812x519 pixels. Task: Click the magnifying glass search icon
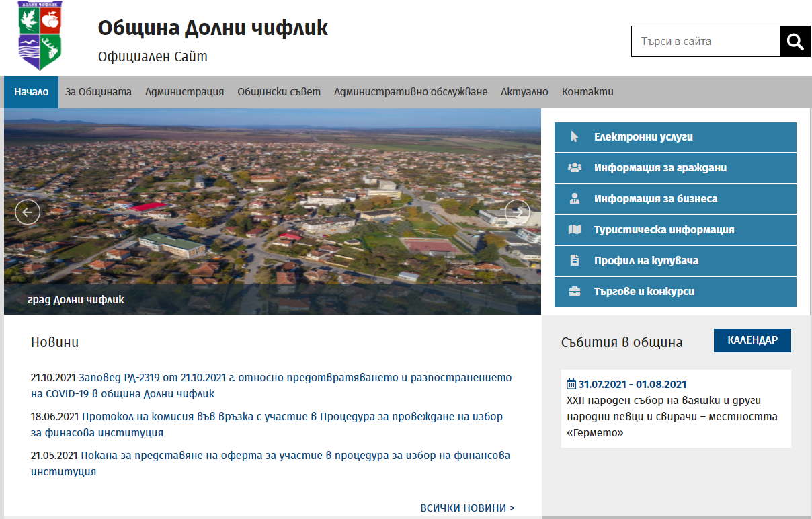(795, 41)
